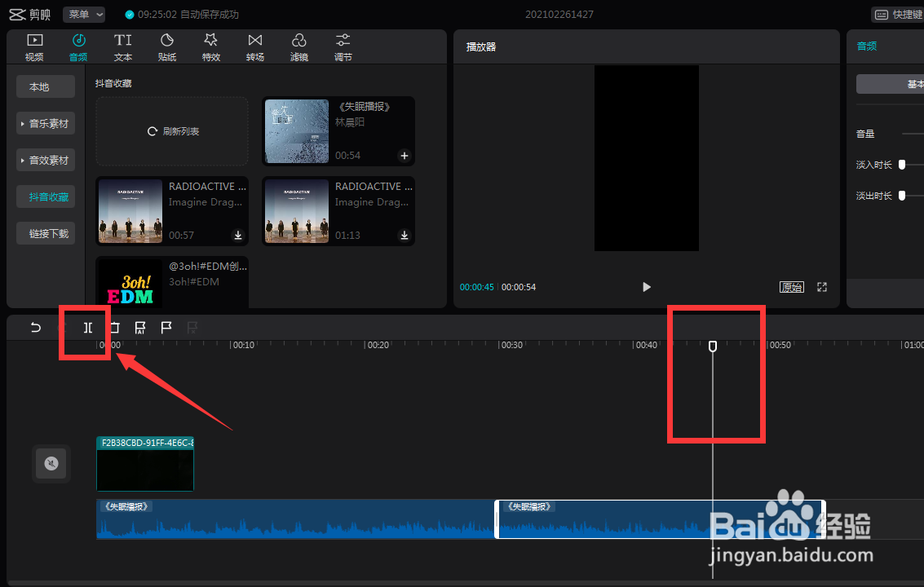Expand the 音乐素材 category
This screenshot has height=587, width=924.
pyautogui.click(x=46, y=123)
